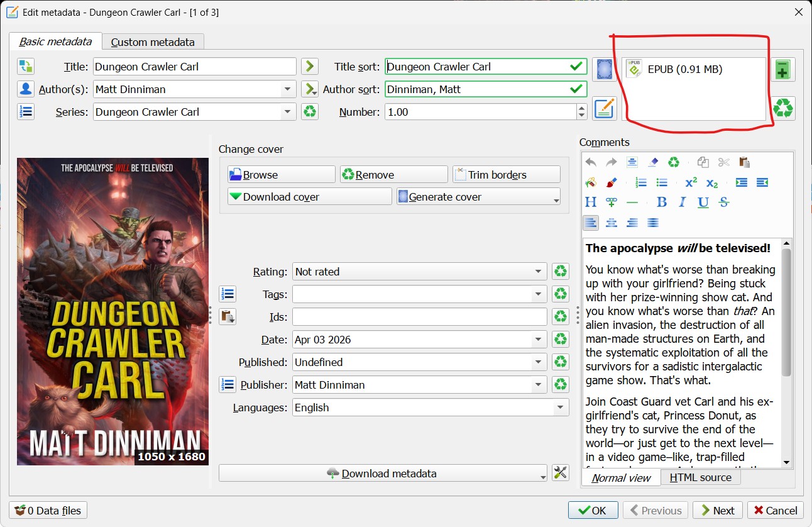812x527 pixels.
Task: Toggle strikethrough formatting
Action: tap(724, 202)
